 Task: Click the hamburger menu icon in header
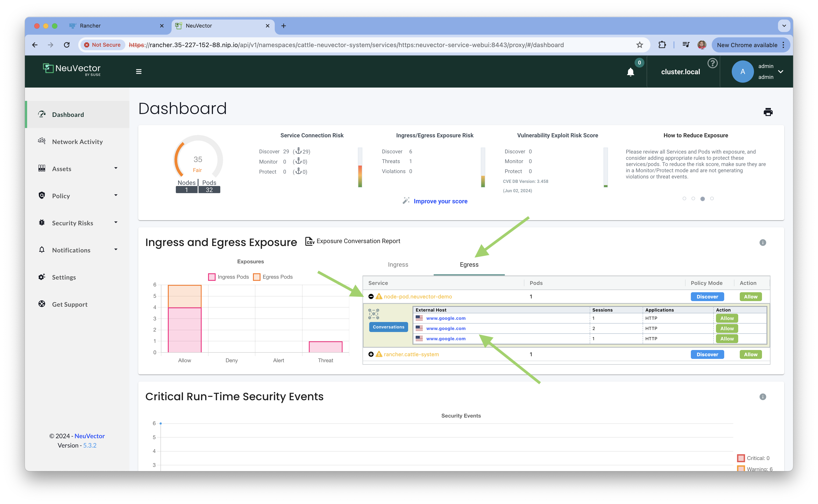[x=139, y=72]
